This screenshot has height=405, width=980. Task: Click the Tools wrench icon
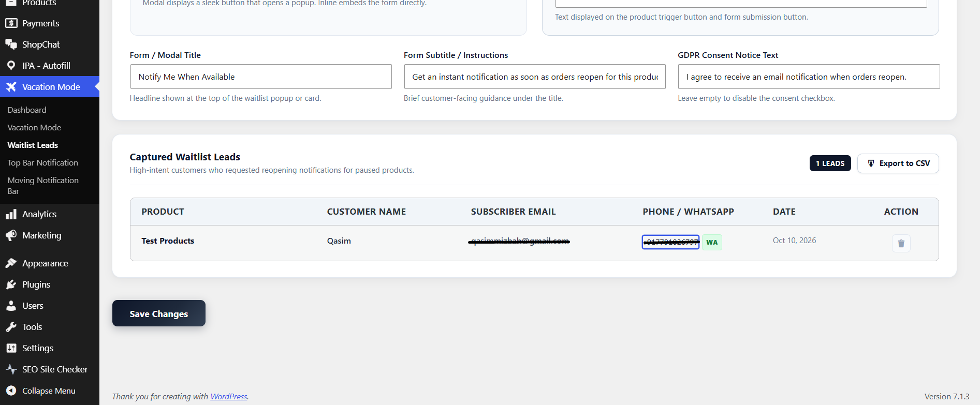coord(11,327)
